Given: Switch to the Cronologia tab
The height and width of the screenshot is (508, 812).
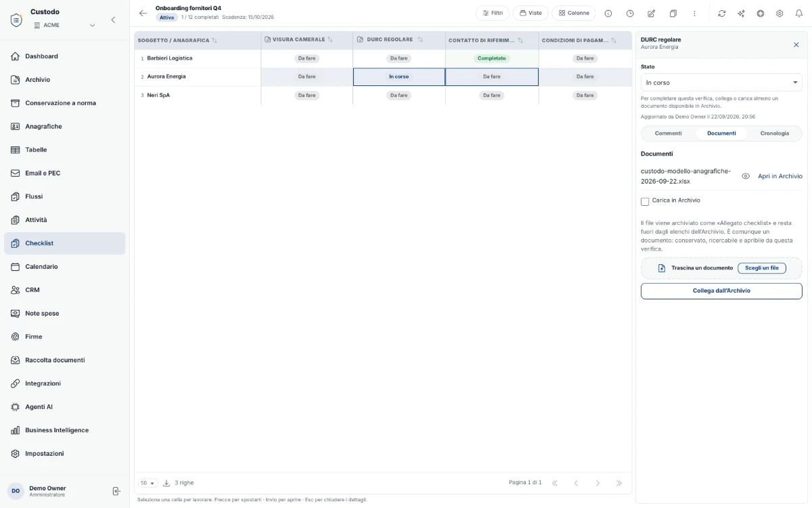Looking at the screenshot, I should (774, 133).
